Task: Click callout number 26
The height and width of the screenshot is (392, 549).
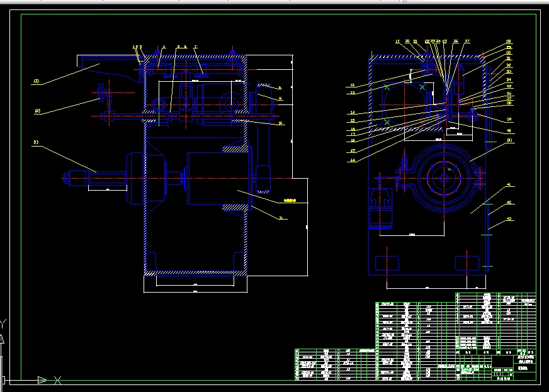Action: coord(456,42)
